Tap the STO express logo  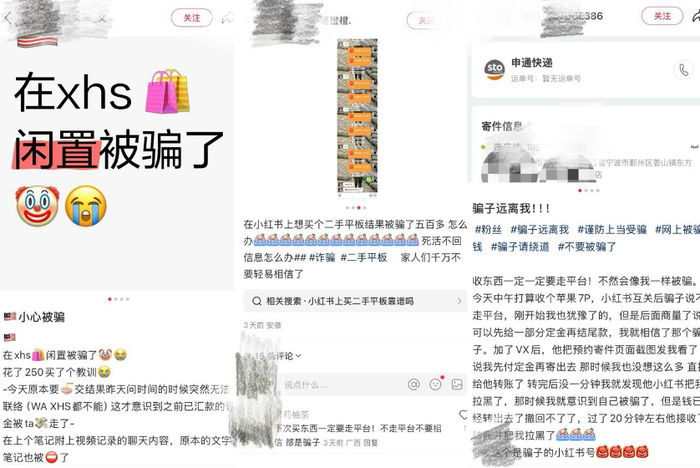pyautogui.click(x=495, y=70)
